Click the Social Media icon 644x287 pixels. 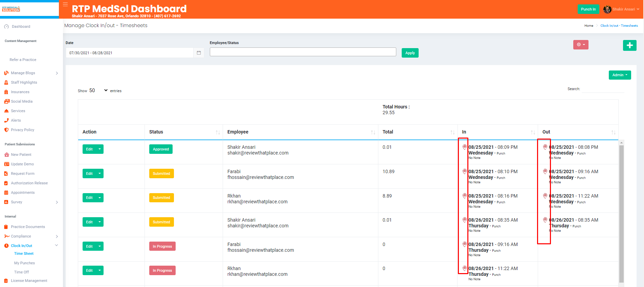click(7, 101)
